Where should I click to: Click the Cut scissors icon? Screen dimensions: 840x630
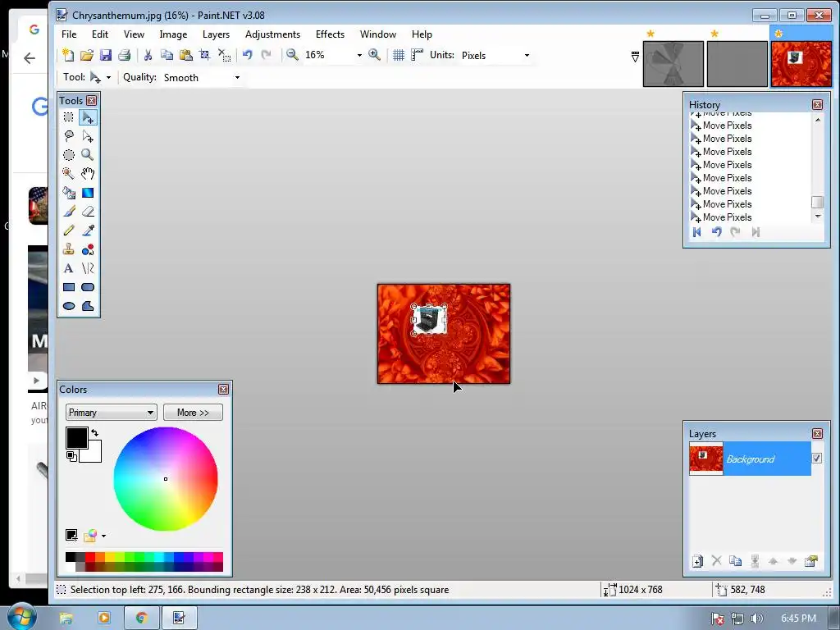(x=148, y=55)
